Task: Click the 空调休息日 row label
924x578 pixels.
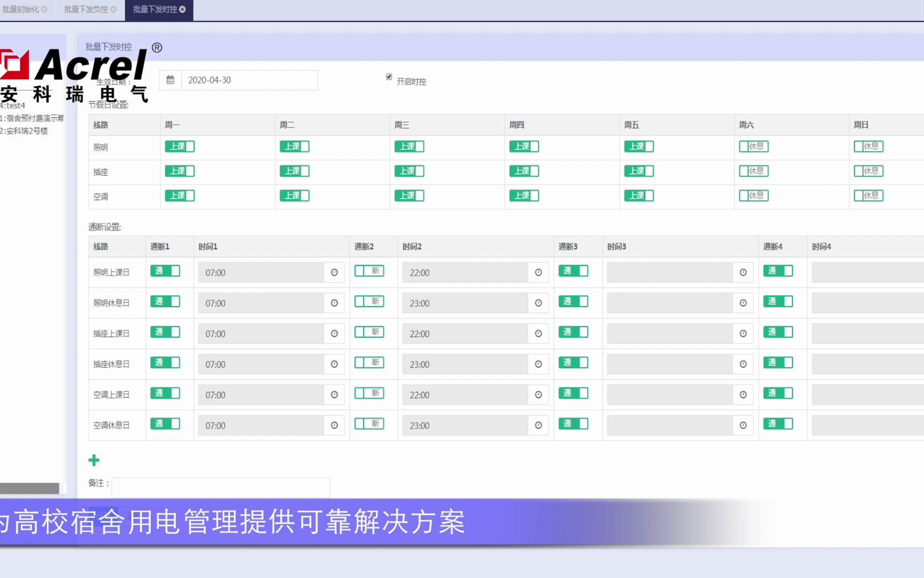Action: 111,425
